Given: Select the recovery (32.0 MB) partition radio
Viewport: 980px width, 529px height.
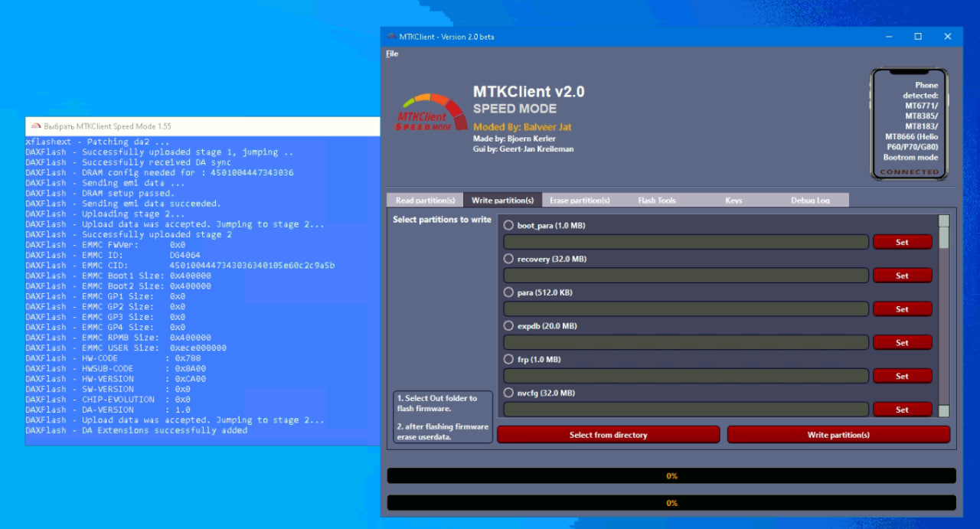Looking at the screenshot, I should click(508, 259).
